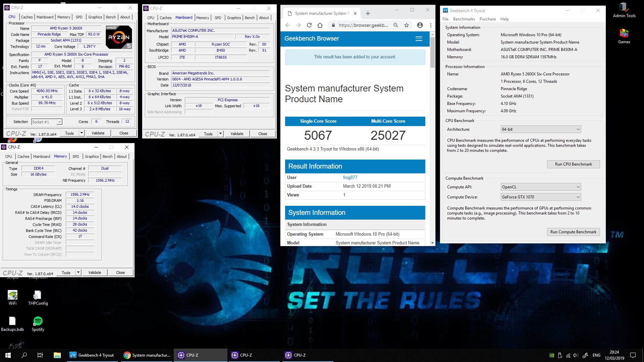Viewport: 644px width, 362px height.
Task: Click the browser address bar URL
Action: (x=363, y=25)
